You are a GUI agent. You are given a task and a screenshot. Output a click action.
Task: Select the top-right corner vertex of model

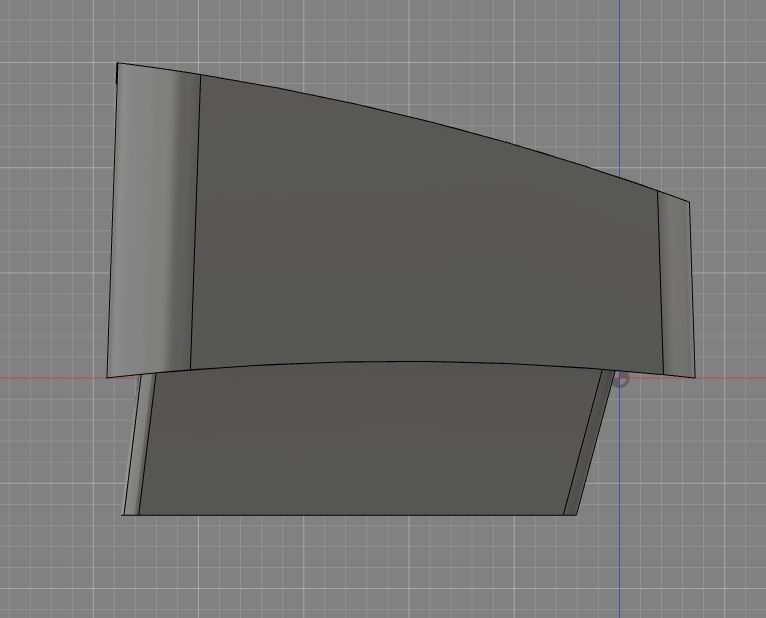click(689, 203)
